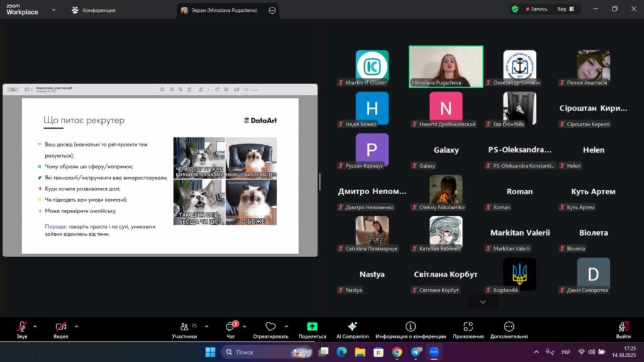The width and height of the screenshot is (644, 362).
Task: Open the Участники participants panel
Action: click(x=184, y=327)
